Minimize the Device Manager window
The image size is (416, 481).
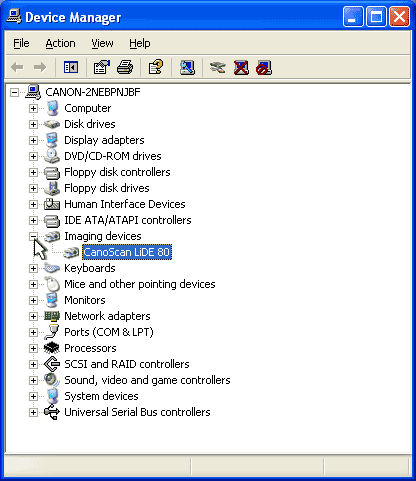pos(353,16)
